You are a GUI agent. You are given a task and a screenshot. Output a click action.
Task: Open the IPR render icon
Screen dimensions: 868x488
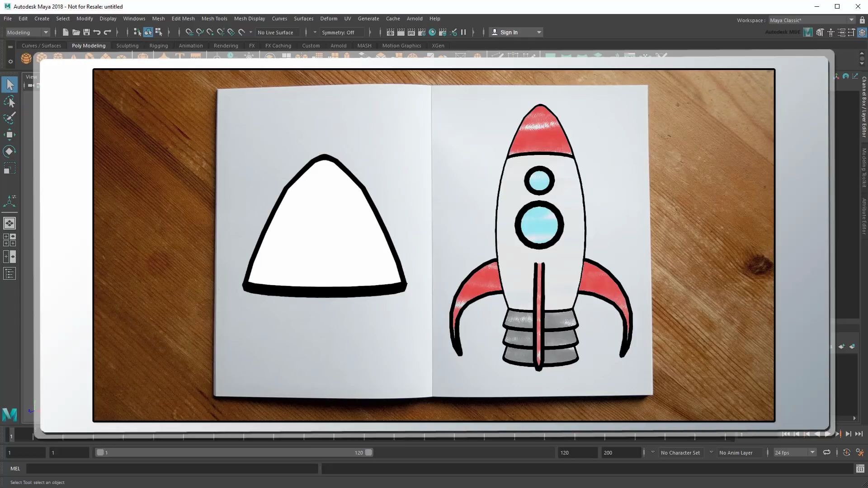click(x=411, y=32)
